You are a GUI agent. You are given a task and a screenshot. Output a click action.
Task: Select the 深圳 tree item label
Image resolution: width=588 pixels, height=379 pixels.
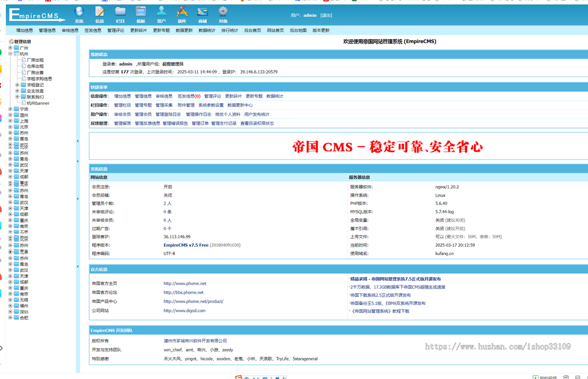pos(24,312)
